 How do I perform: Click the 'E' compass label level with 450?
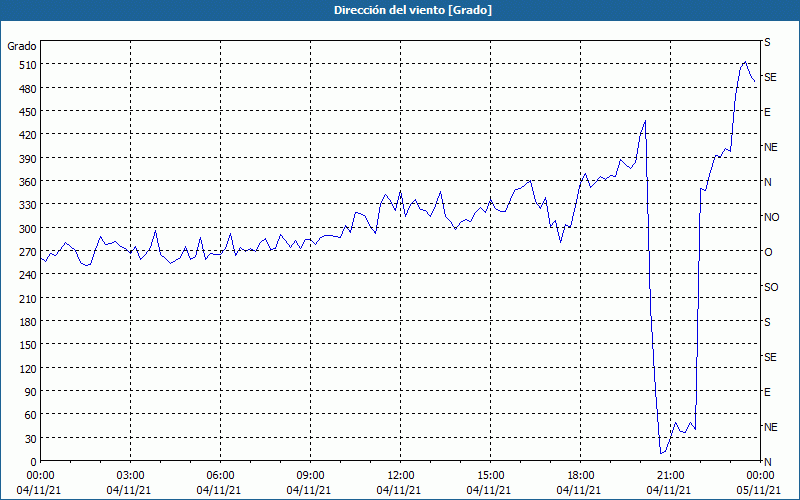click(x=767, y=112)
